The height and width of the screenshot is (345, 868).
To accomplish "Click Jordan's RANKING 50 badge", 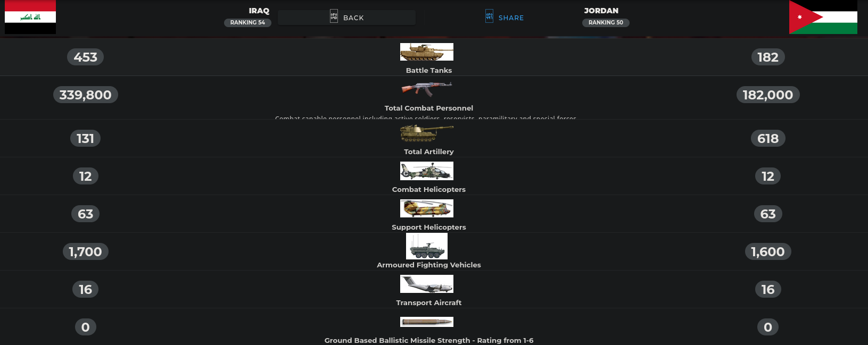I will (606, 22).
